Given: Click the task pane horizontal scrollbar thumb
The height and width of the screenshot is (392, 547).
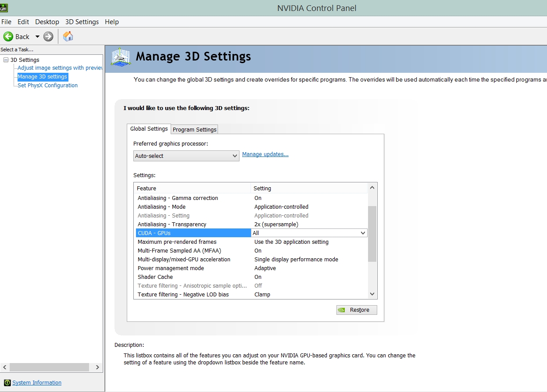Looking at the screenshot, I should point(49,367).
